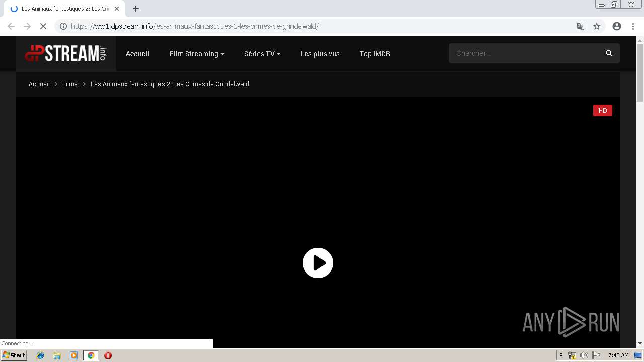The height and width of the screenshot is (362, 644).
Task: Open Windows Explorer folder in taskbar
Action: (x=57, y=355)
